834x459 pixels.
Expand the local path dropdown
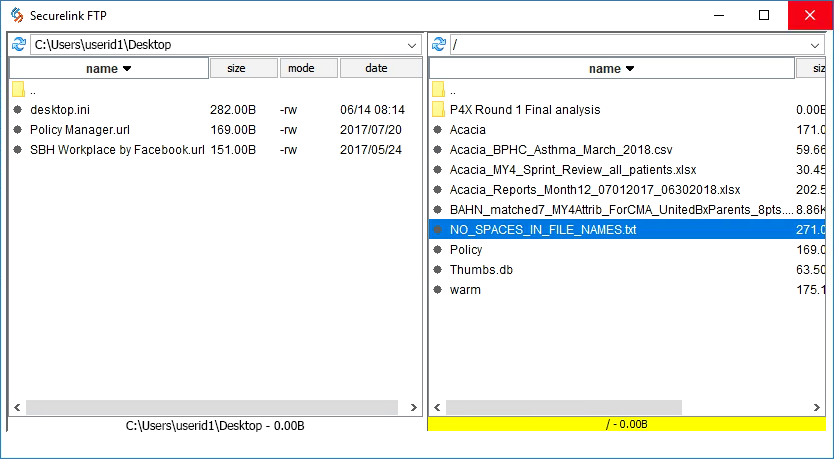click(x=412, y=45)
